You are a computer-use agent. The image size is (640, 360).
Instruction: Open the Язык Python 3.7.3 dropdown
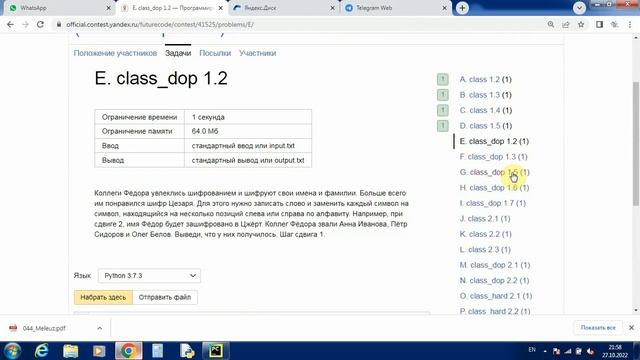click(149, 276)
